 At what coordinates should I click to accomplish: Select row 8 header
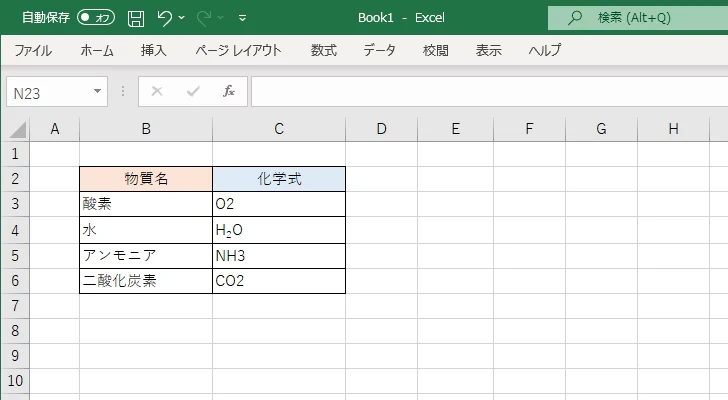pos(15,331)
